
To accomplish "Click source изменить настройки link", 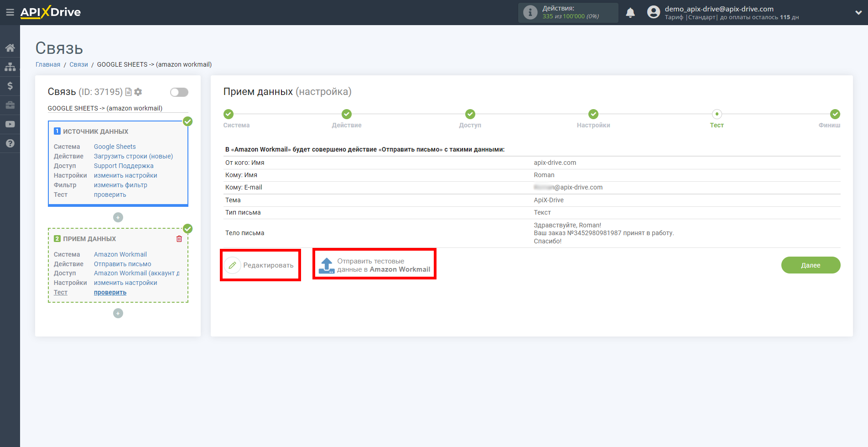I will coord(125,175).
